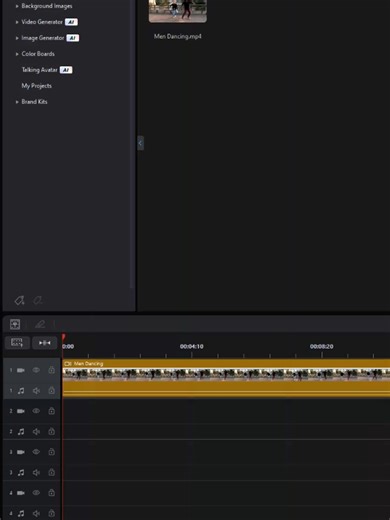Screen dimensions: 390x520
Task: Hide video track 3 with eye icon
Action: pyautogui.click(x=36, y=452)
